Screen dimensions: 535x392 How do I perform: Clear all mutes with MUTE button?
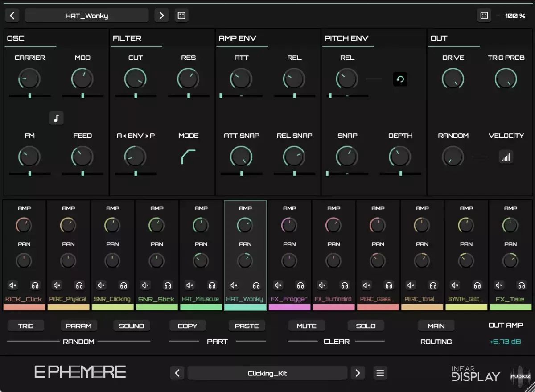[307, 326]
